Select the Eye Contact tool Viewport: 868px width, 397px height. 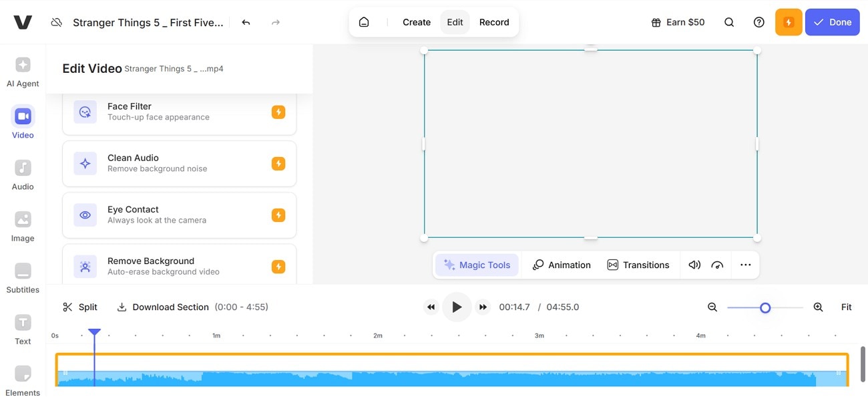click(x=179, y=215)
